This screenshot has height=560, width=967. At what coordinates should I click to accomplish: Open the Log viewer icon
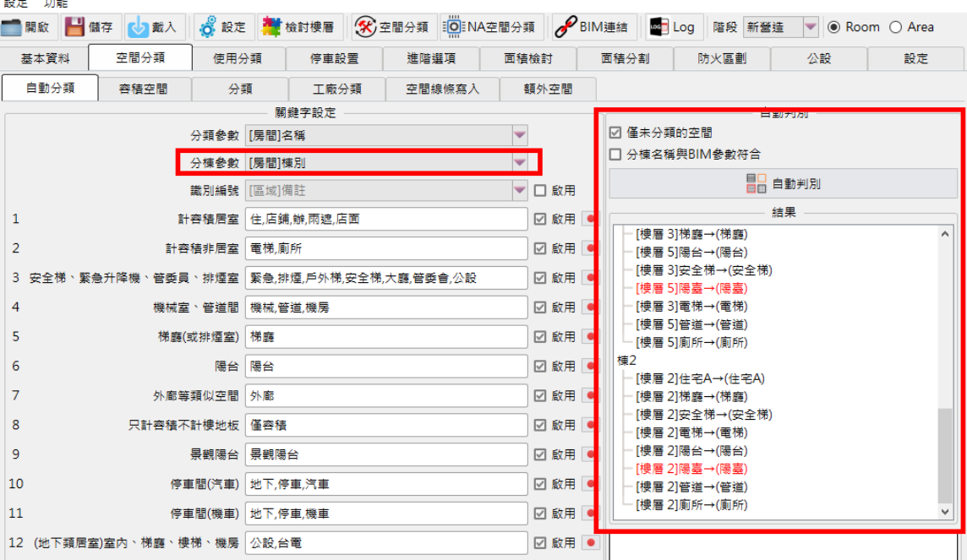[658, 27]
